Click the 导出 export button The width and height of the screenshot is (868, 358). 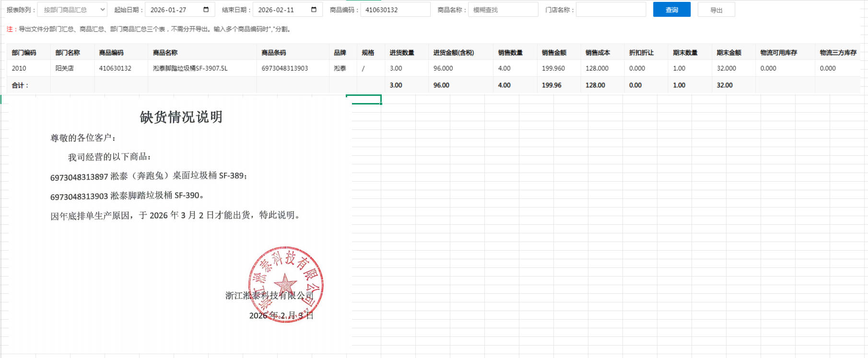tap(716, 10)
